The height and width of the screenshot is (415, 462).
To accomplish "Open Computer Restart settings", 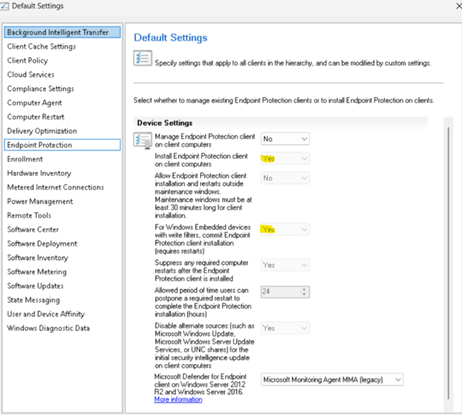I will click(36, 117).
